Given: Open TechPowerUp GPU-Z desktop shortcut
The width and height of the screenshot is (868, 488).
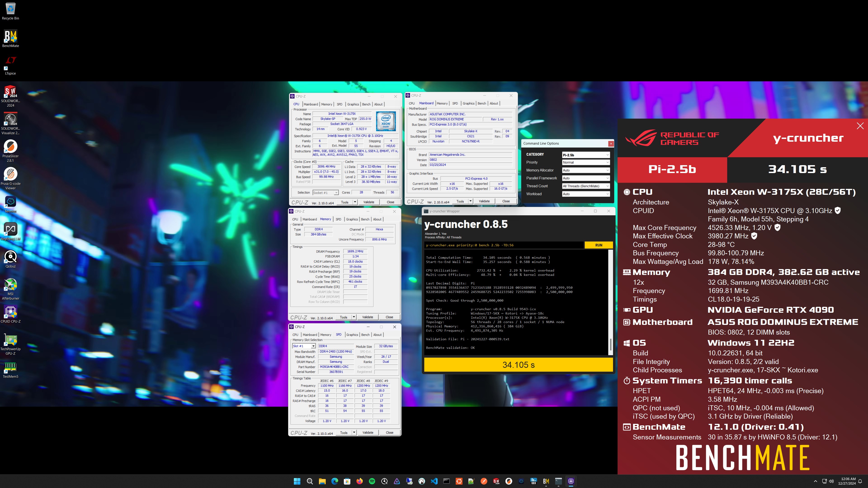Looking at the screenshot, I should (x=10, y=344).
